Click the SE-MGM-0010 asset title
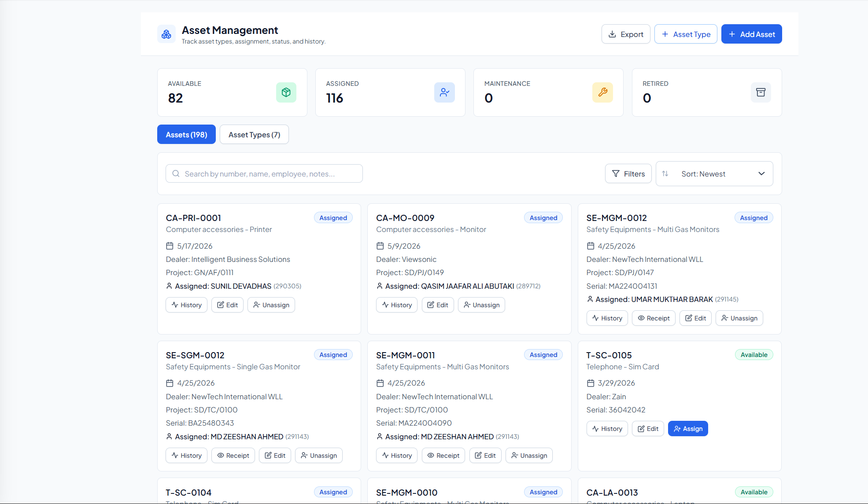868x504 pixels. 407,493
